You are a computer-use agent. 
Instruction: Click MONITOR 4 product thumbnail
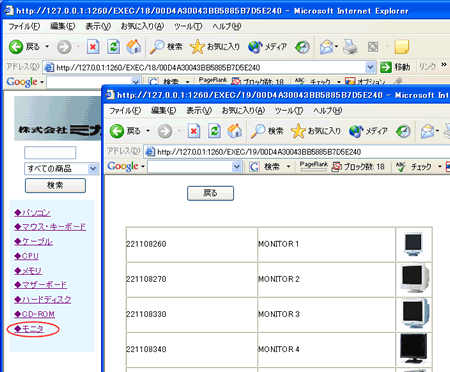point(413,349)
